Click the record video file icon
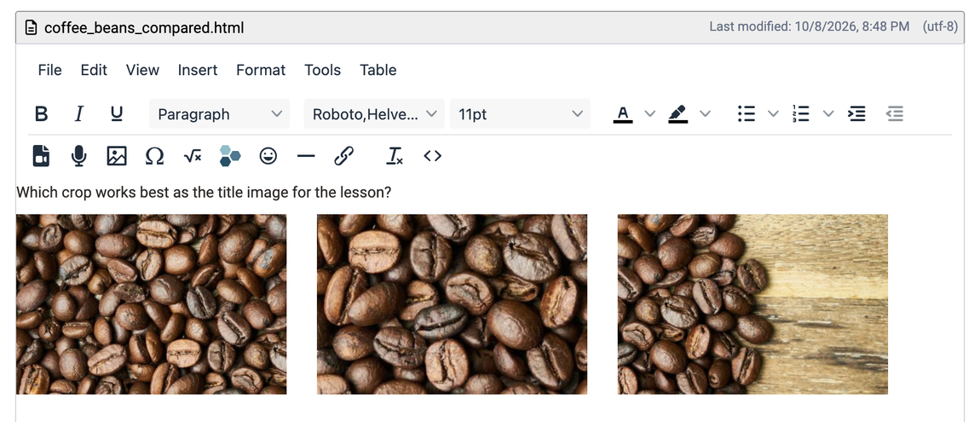The height and width of the screenshot is (422, 980). (x=41, y=156)
